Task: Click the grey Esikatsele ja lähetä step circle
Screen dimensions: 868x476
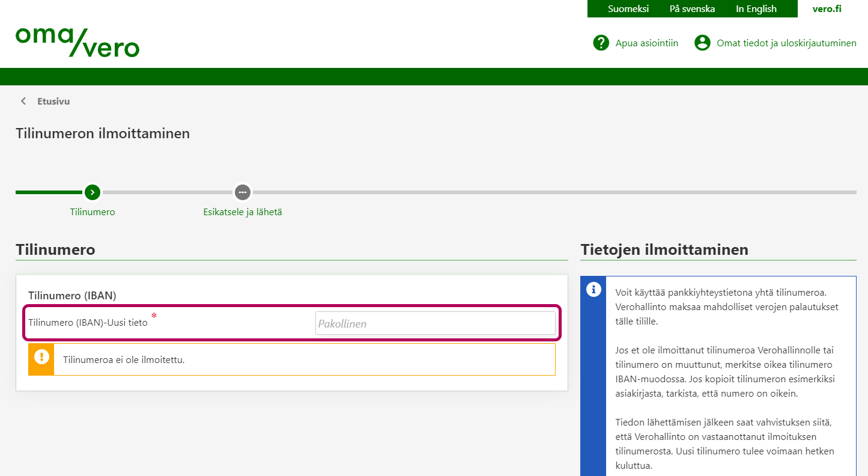Action: (243, 192)
